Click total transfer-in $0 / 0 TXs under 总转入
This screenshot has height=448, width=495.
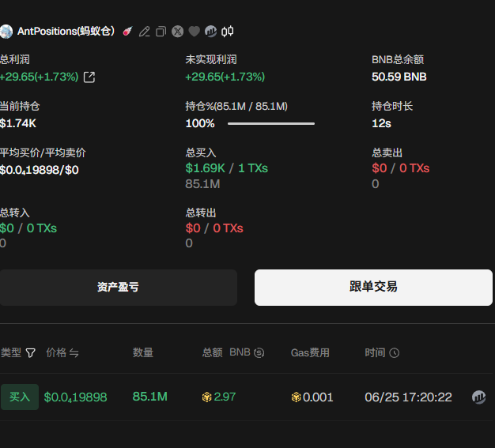[x=28, y=228]
